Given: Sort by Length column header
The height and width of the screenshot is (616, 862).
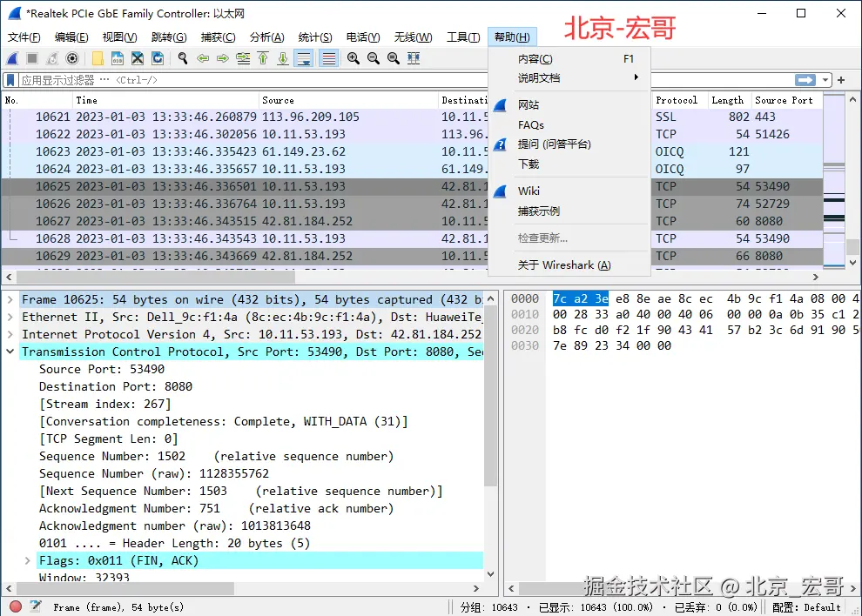Looking at the screenshot, I should (730, 100).
